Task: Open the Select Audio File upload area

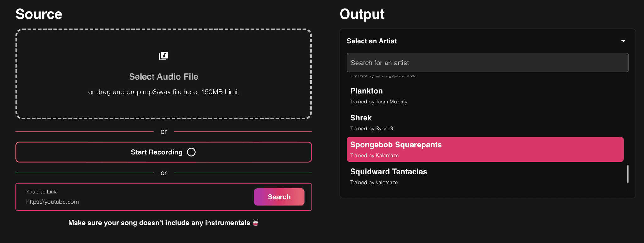Action: [x=163, y=74]
